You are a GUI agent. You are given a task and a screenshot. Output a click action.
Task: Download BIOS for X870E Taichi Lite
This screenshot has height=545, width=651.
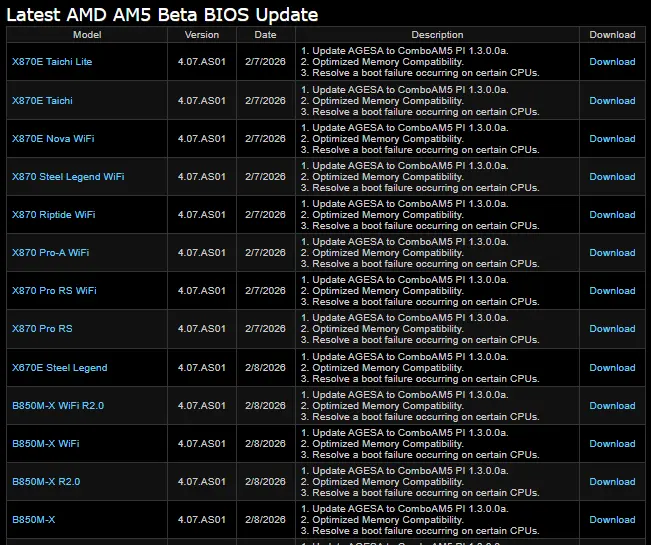tap(612, 62)
